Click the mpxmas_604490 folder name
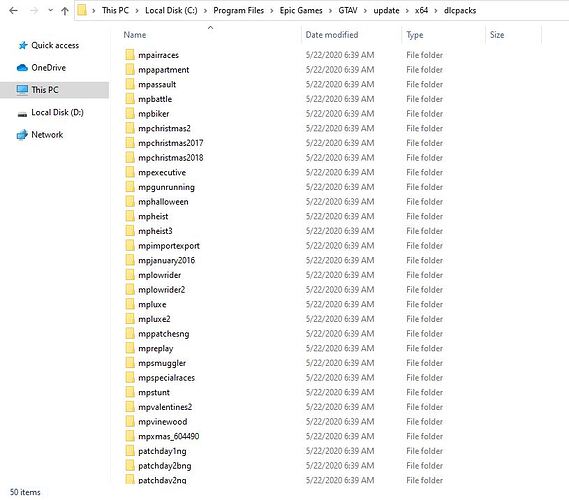This screenshot has width=569, height=500. tap(169, 437)
